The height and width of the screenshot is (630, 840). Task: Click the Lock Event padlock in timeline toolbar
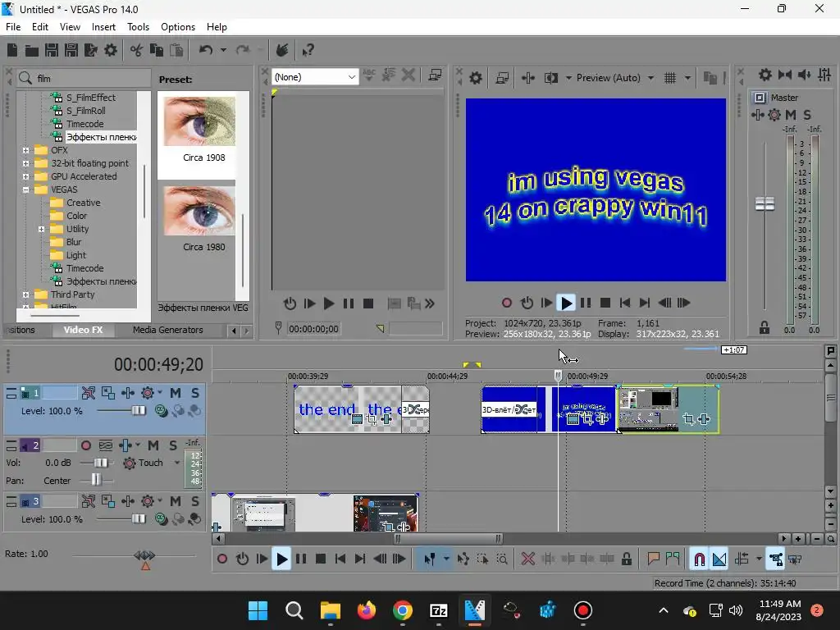[x=626, y=559]
